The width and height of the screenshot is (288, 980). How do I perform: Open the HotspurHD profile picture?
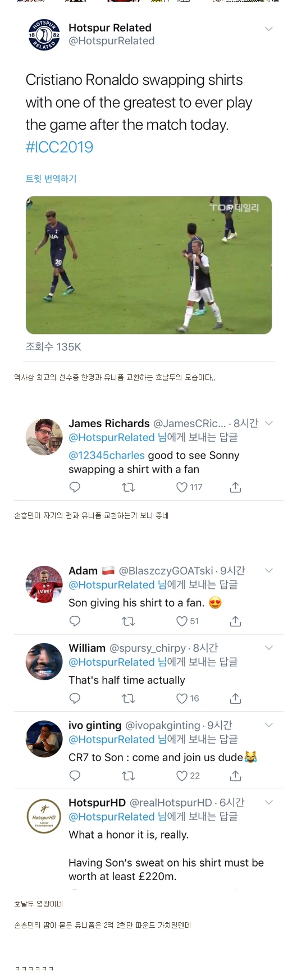[x=44, y=816]
